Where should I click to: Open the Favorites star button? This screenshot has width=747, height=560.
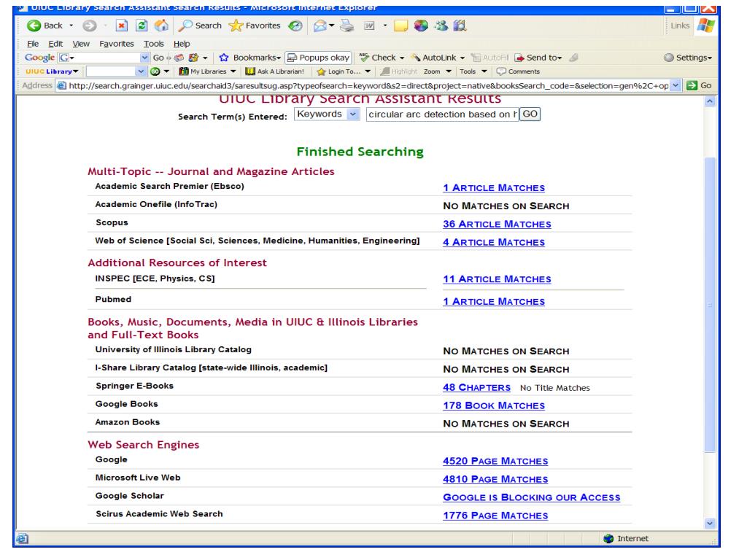[255, 26]
